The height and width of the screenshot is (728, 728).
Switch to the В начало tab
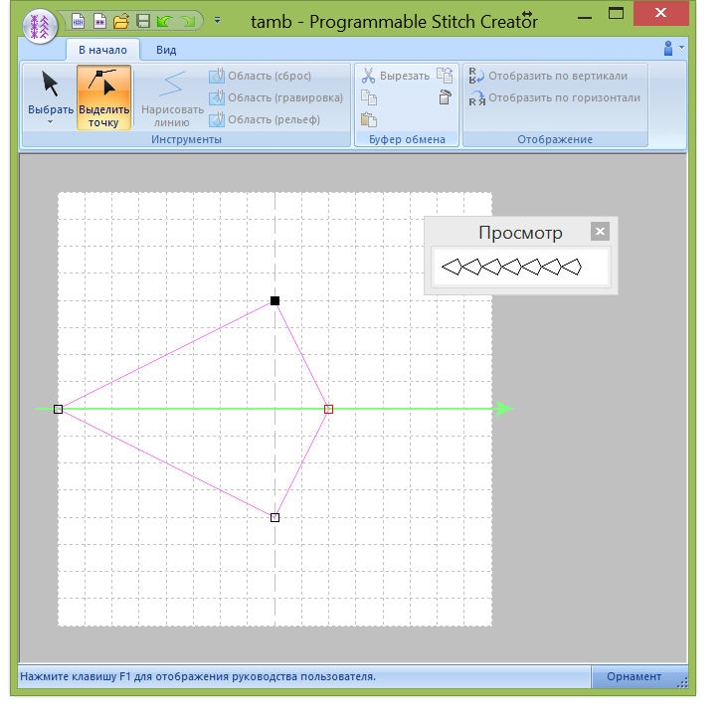102,50
